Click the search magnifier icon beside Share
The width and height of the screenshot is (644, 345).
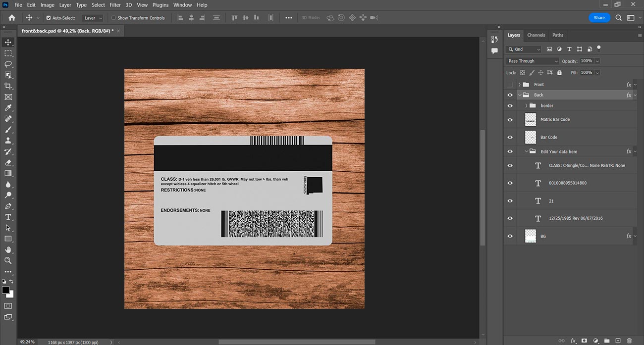[618, 17]
